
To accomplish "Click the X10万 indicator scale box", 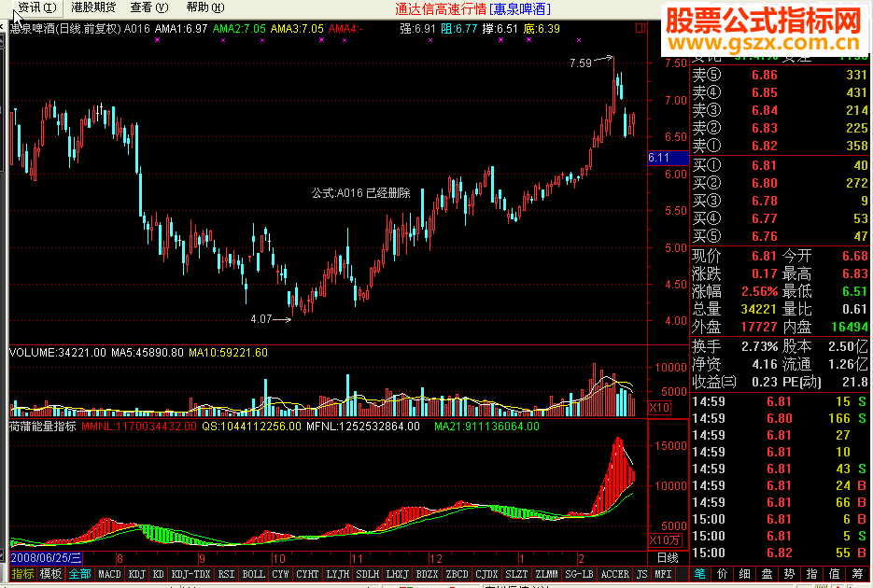I will pyautogui.click(x=665, y=540).
